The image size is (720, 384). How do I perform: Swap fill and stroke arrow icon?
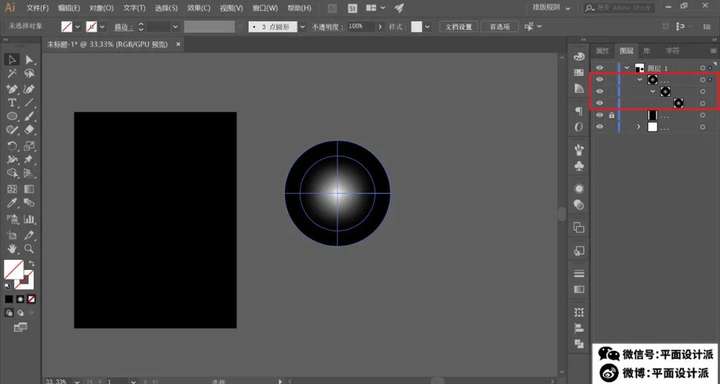point(31,263)
